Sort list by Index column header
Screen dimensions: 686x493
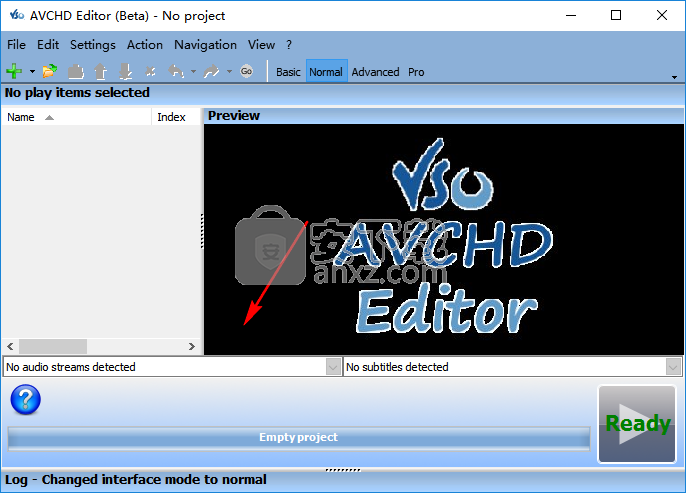tap(176, 117)
